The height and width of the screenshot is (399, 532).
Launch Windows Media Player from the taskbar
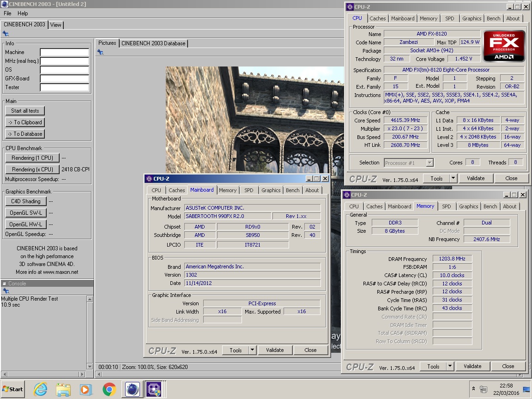pyautogui.click(x=86, y=389)
